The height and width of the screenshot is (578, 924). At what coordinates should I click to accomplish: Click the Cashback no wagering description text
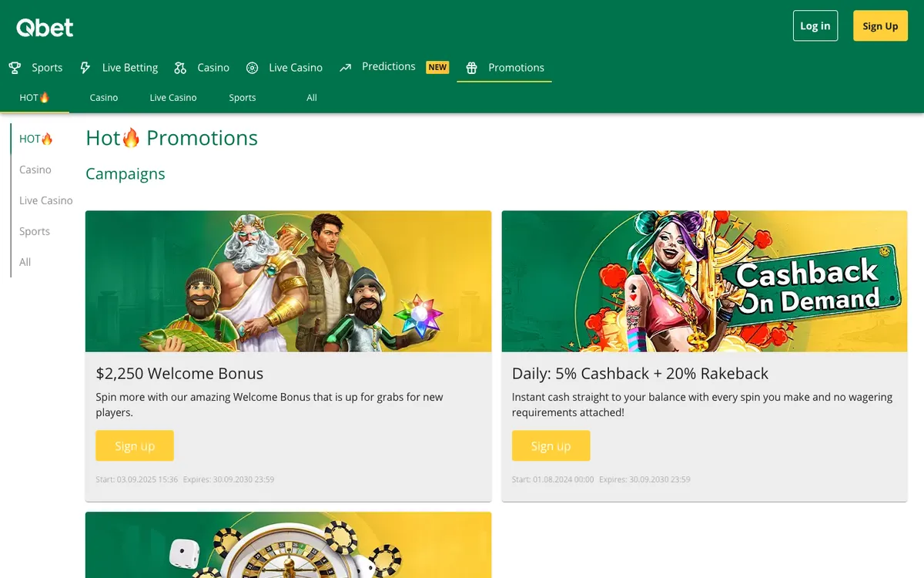[702, 405]
